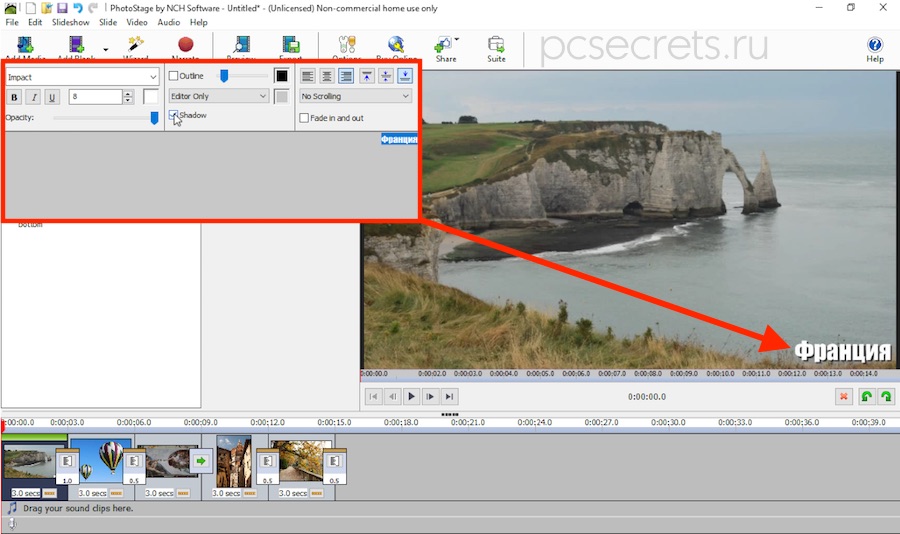Align text left

(x=308, y=76)
